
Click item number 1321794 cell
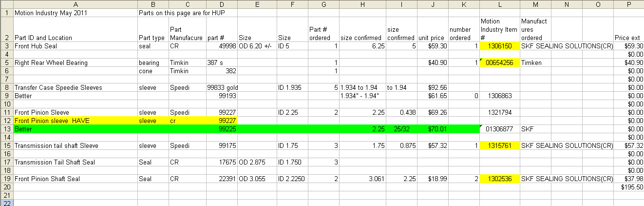tap(499, 112)
